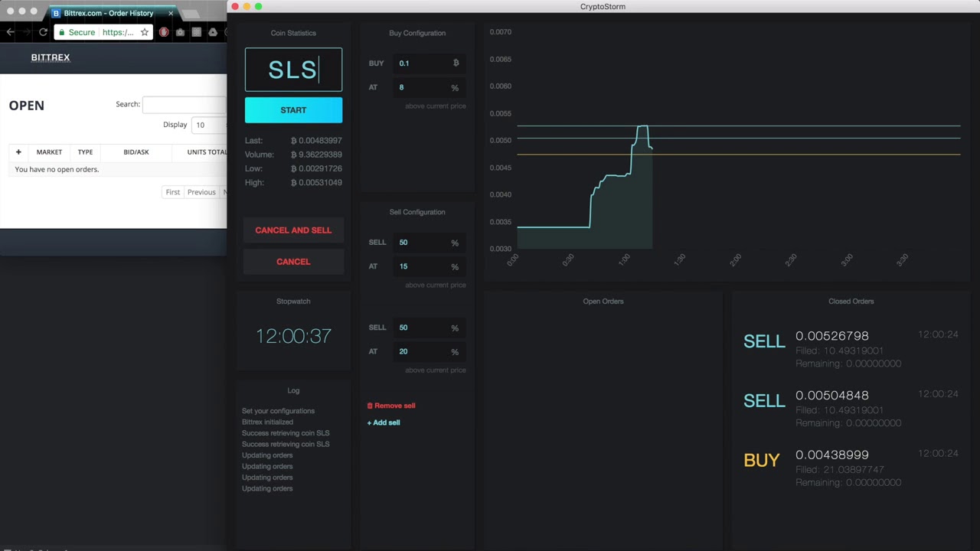Go back in browser history

coord(10,32)
